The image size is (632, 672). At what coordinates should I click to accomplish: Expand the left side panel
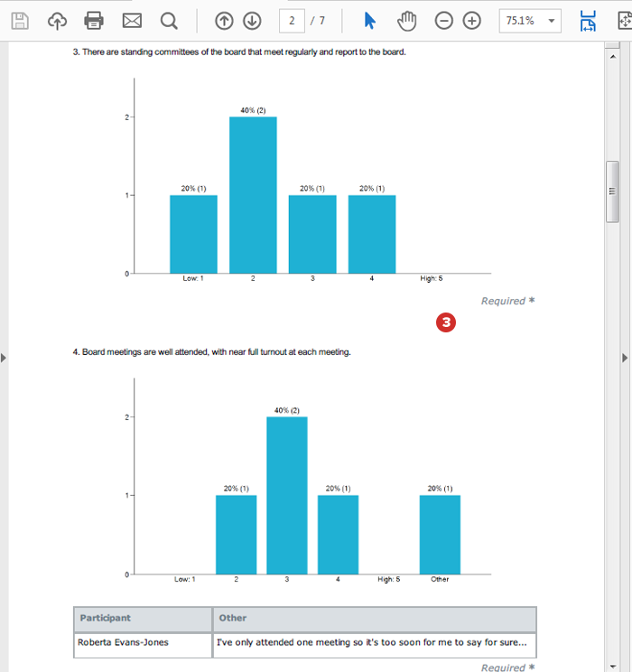tap(4, 359)
